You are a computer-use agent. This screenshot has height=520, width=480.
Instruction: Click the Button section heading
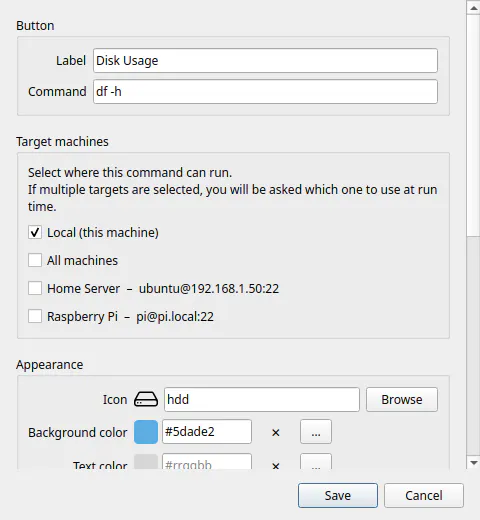pos(35,26)
